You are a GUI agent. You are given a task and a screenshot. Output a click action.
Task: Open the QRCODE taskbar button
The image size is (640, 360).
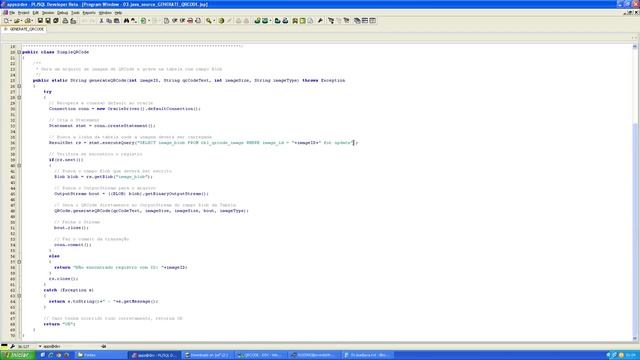tap(260, 355)
